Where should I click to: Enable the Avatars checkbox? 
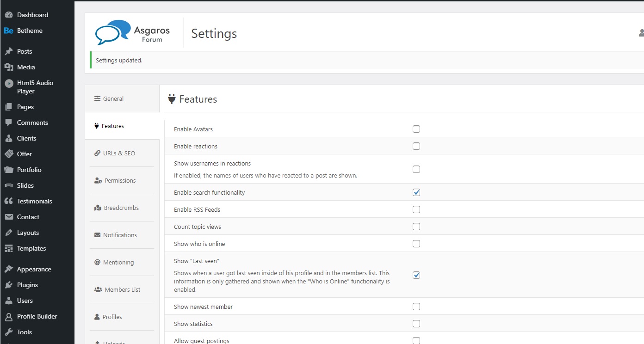(x=416, y=129)
